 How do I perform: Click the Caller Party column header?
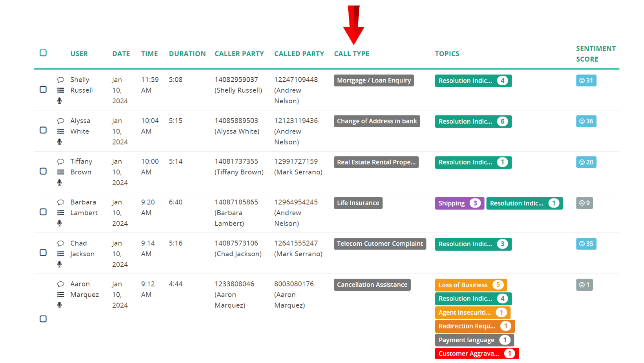(x=239, y=54)
